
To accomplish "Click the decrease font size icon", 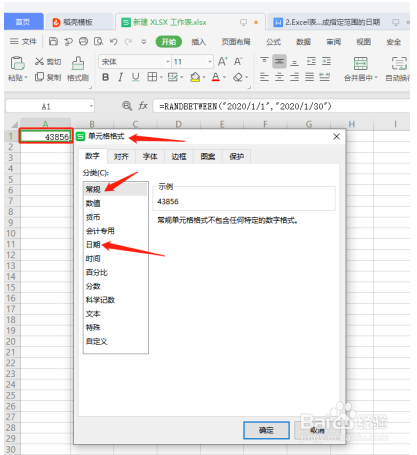I will [x=238, y=61].
